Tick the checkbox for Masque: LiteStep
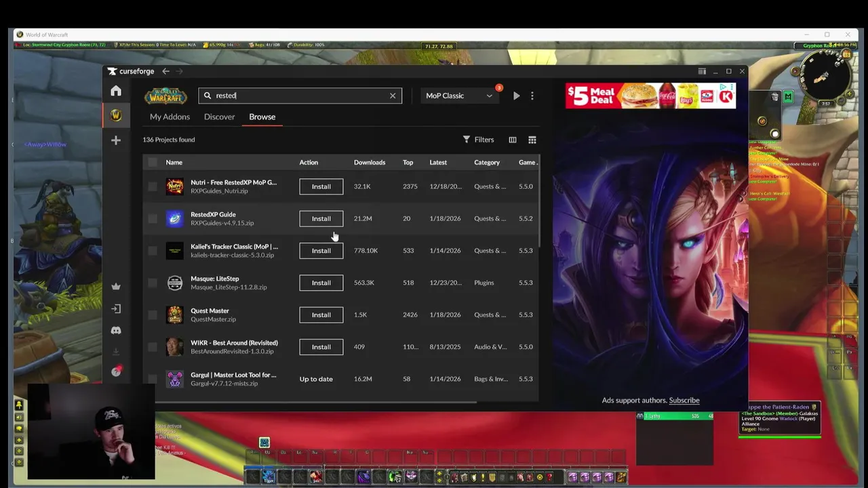Screen dimensions: 868x488 [152, 283]
